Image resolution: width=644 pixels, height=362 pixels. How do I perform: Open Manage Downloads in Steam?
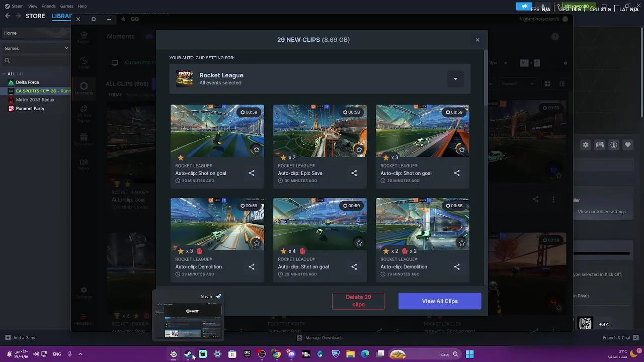coord(320,338)
